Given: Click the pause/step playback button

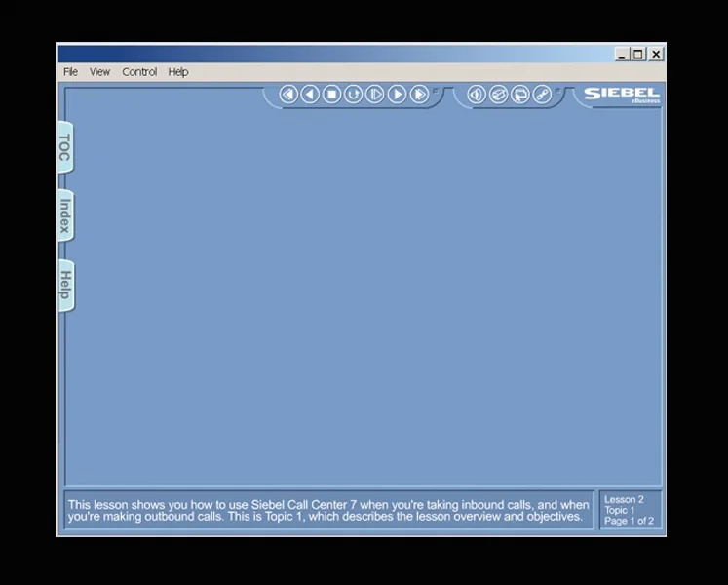Looking at the screenshot, I should pyautogui.click(x=374, y=95).
